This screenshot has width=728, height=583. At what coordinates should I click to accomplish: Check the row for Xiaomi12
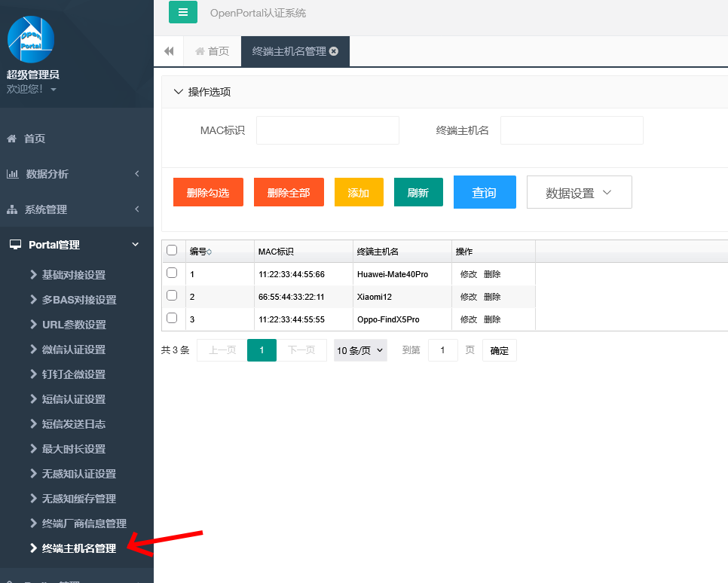[172, 295]
